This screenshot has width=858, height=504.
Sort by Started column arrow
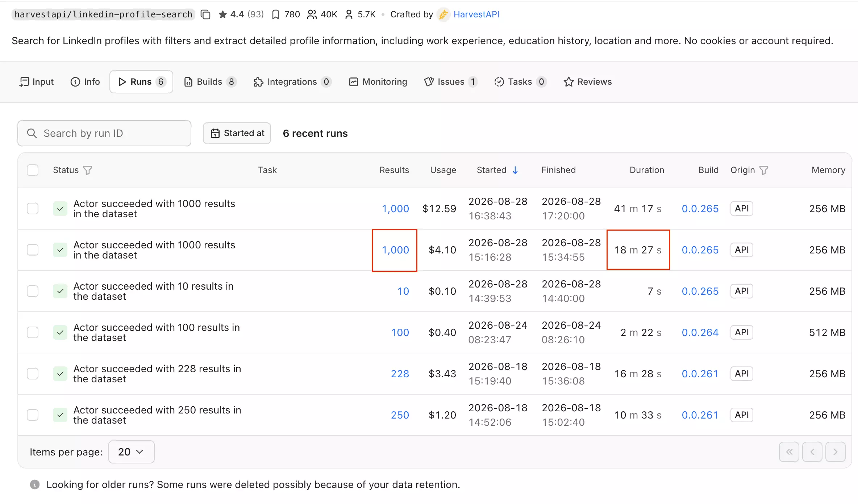click(x=515, y=170)
